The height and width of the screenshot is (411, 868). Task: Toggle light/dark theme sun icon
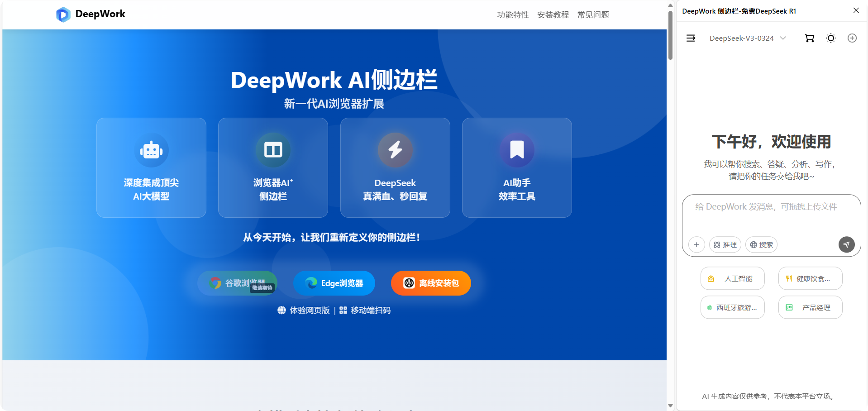[831, 38]
